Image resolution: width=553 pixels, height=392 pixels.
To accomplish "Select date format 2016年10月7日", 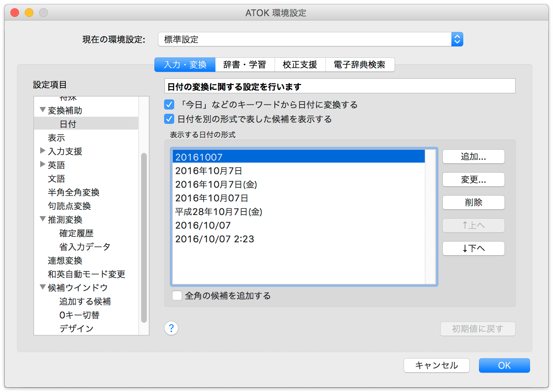I will 299,171.
